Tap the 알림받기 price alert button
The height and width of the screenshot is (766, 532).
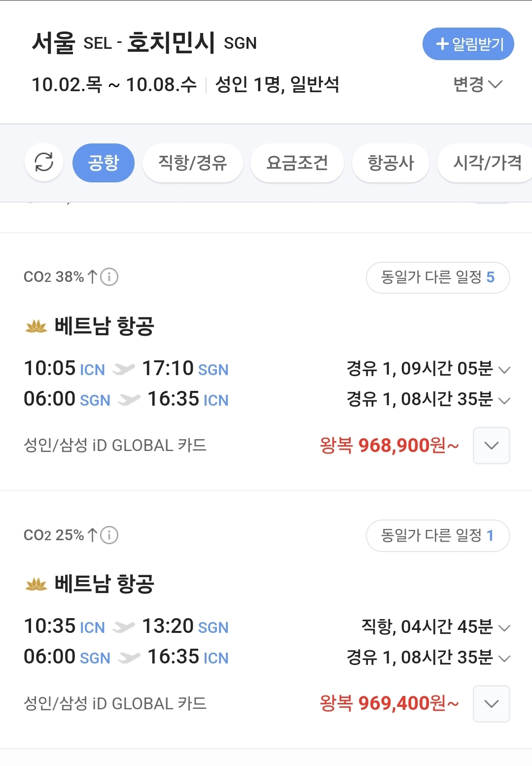click(x=468, y=44)
